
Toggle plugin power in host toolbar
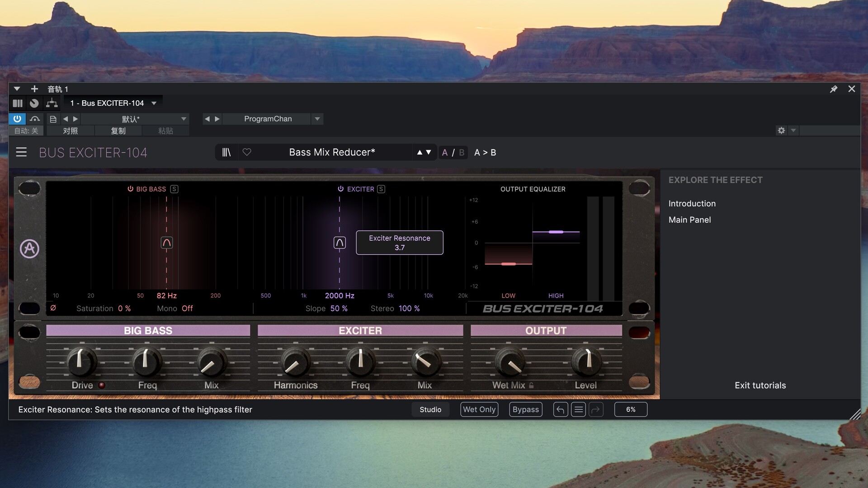tap(17, 119)
